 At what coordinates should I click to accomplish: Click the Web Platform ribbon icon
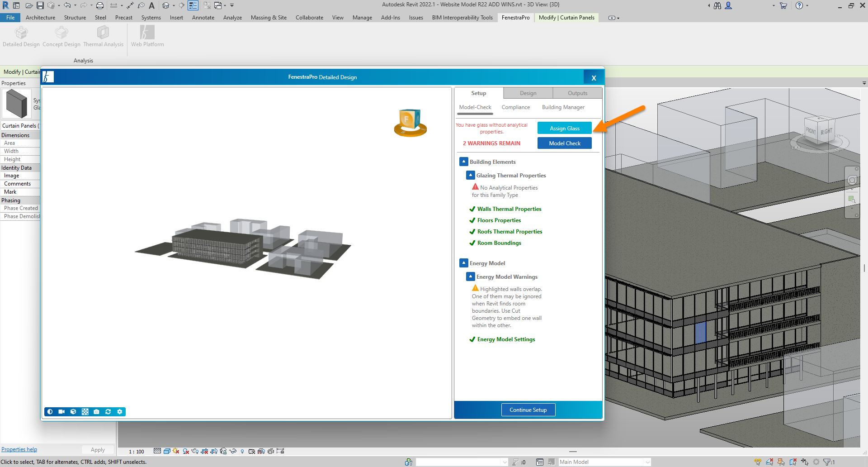tap(147, 36)
